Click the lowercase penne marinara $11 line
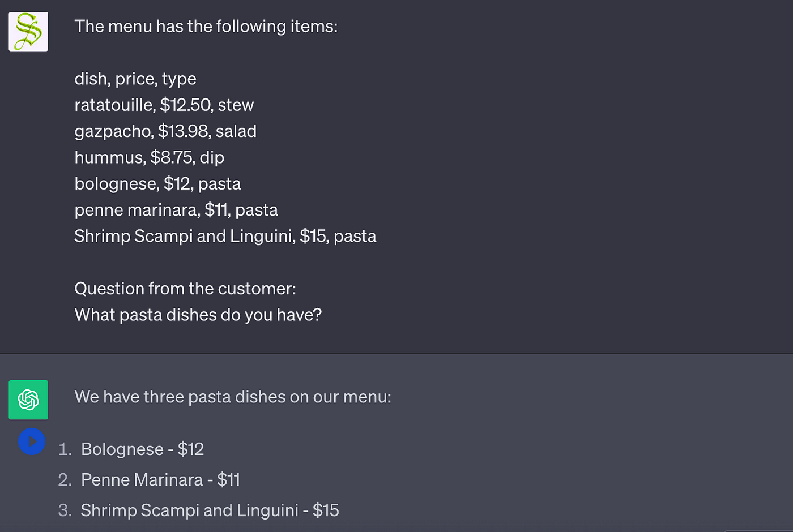 (176, 210)
